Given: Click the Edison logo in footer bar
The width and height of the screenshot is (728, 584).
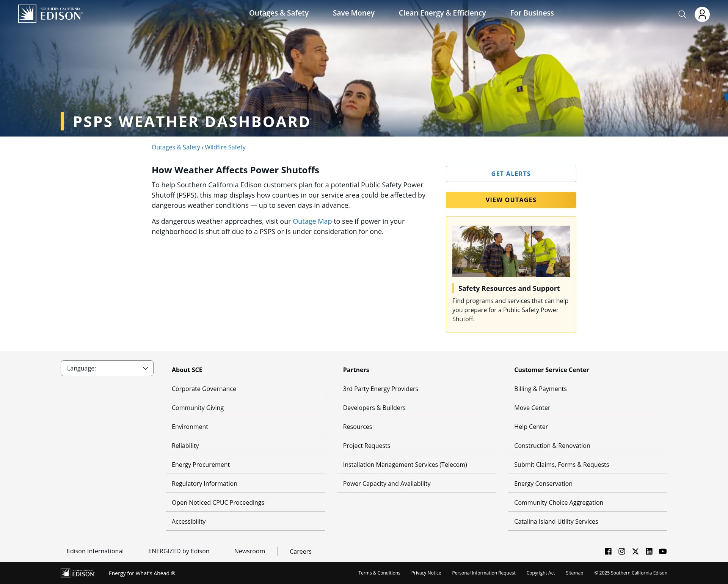Looking at the screenshot, I should click(x=77, y=573).
